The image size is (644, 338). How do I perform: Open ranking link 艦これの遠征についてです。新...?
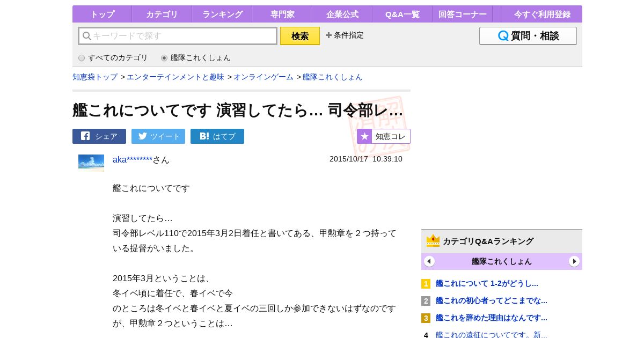[x=492, y=335]
